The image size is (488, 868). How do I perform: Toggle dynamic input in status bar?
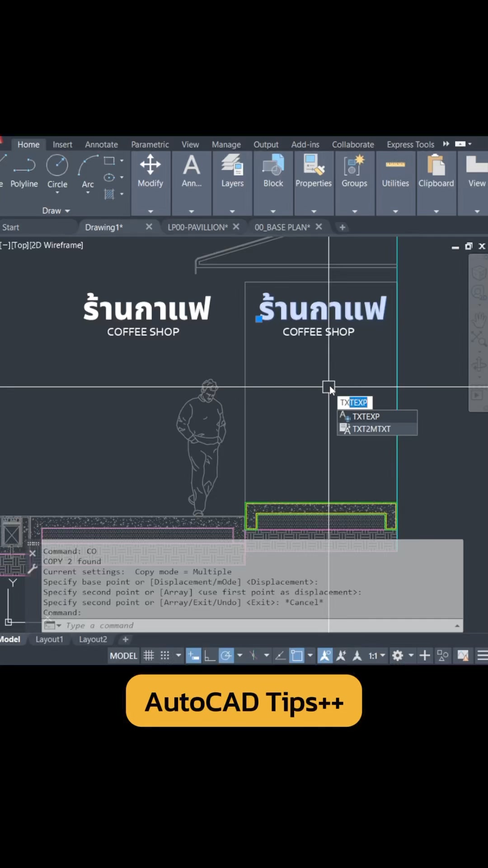click(193, 656)
